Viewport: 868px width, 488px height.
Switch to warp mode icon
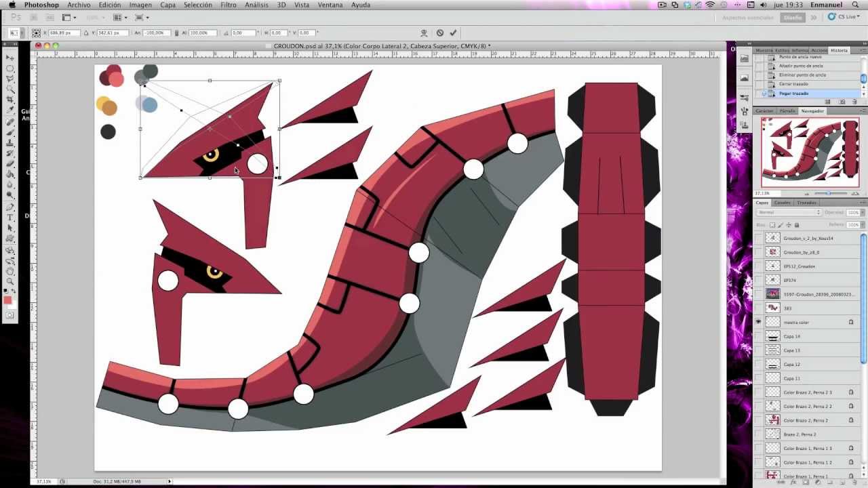[424, 33]
